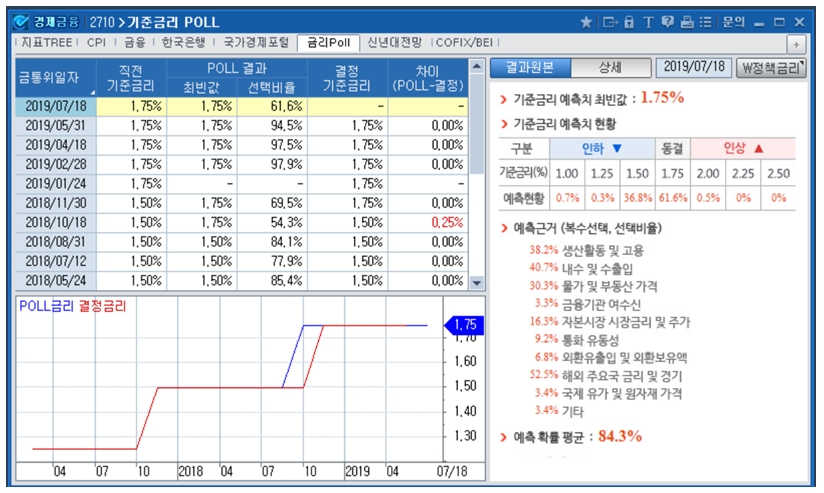Viewport: 824px width, 493px height.
Task: Click the application logo icon in title bar
Action: (21, 22)
